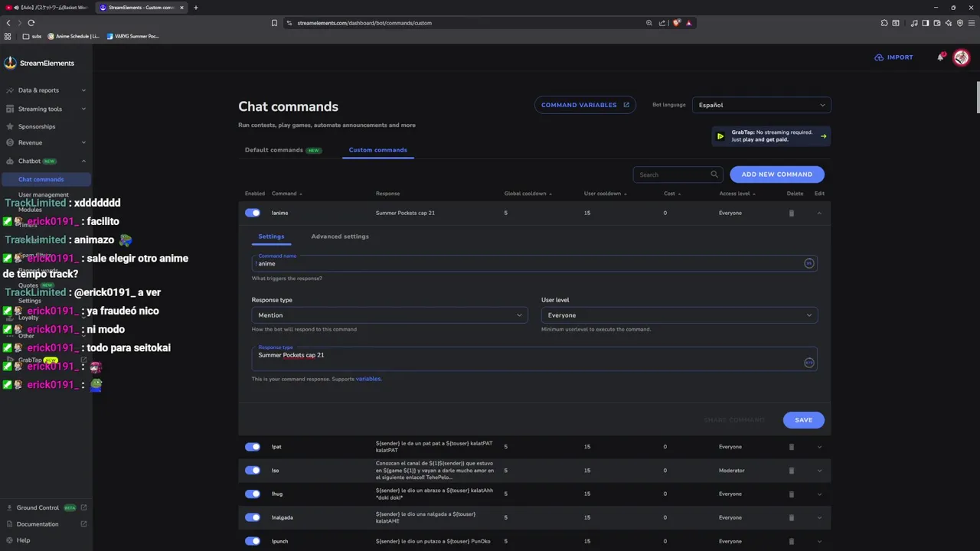980x551 pixels.
Task: Open the notifications bell
Action: pos(940,57)
